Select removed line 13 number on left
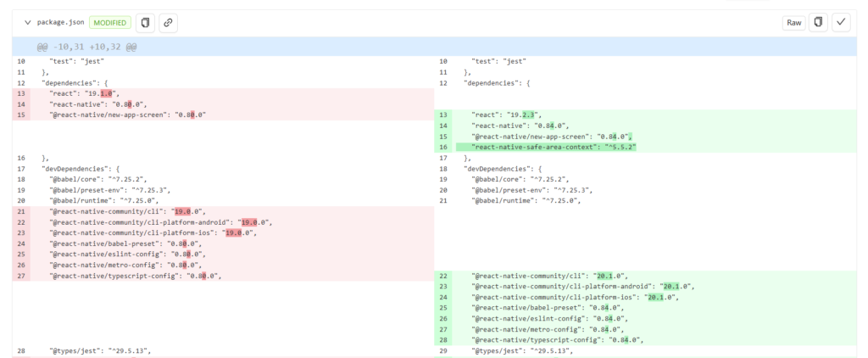The image size is (868, 358). pyautogui.click(x=21, y=93)
